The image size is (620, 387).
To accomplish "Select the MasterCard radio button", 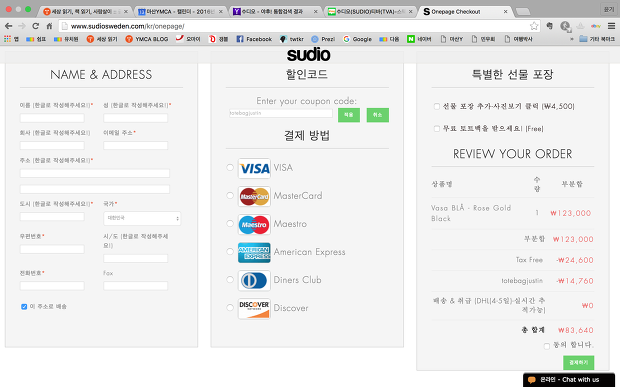I will coord(230,196).
